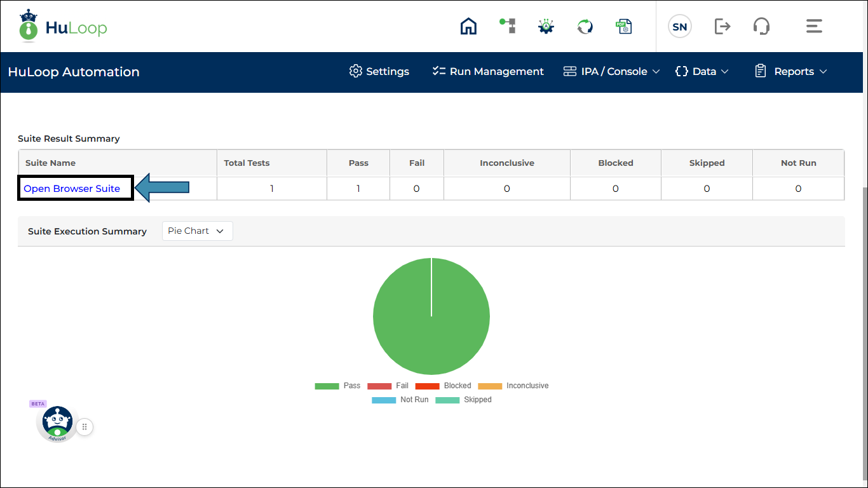
Task: Open the hamburger menu icon
Action: [814, 27]
